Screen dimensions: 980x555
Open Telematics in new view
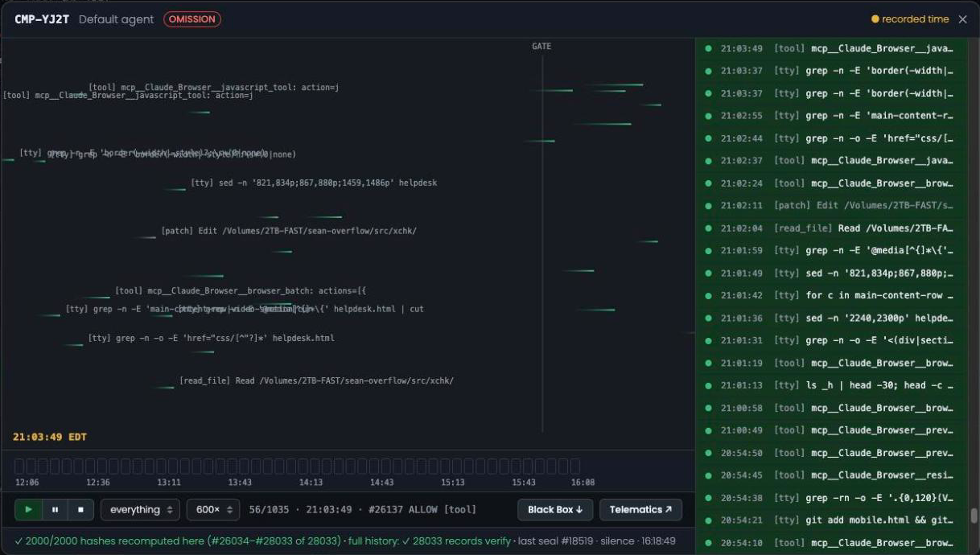pyautogui.click(x=640, y=509)
